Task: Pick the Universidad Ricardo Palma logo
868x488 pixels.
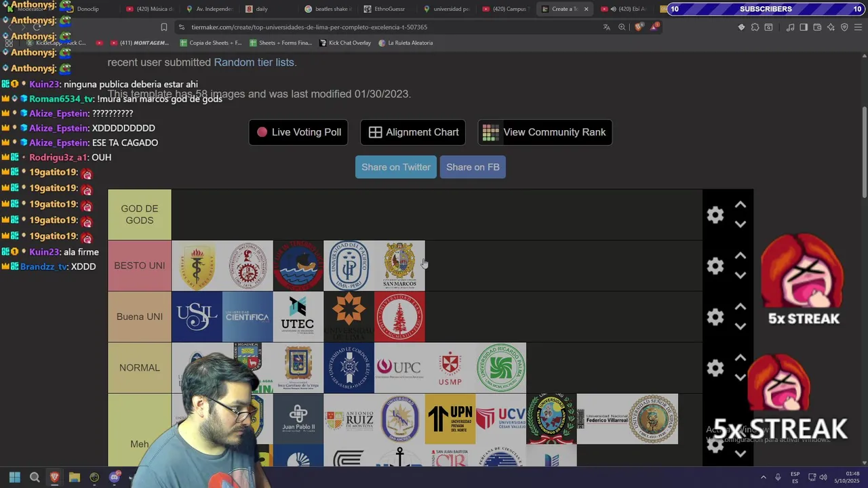Action: point(500,367)
